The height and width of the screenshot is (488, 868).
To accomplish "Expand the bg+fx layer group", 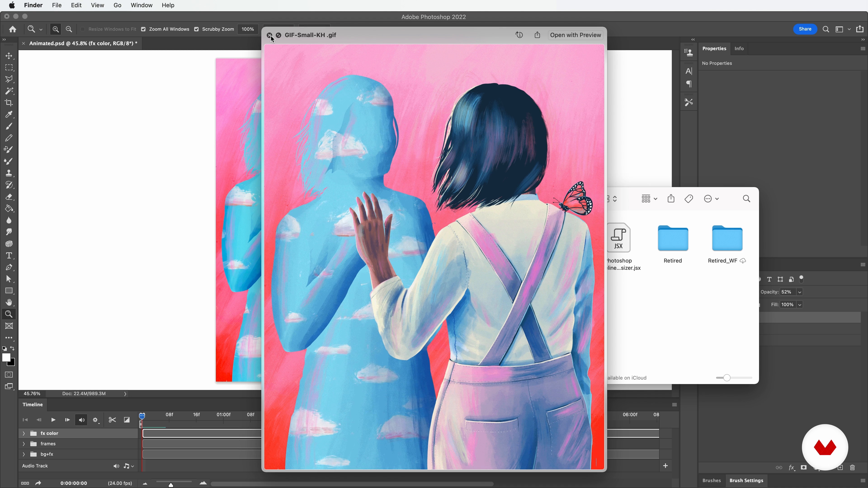I will (x=24, y=454).
